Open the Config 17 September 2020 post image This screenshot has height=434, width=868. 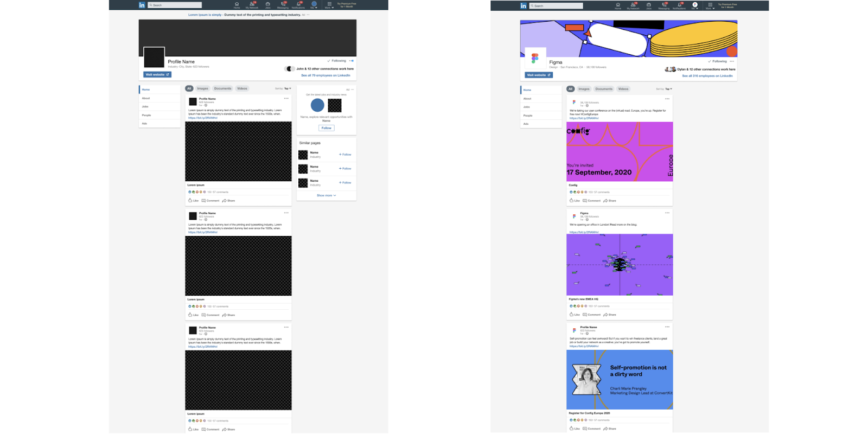(620, 151)
